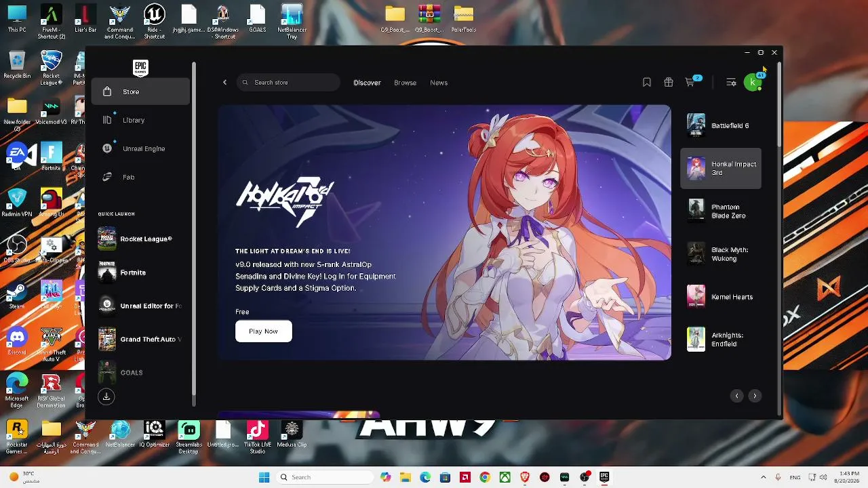
Task: Click the taskbar Search box
Action: (x=324, y=477)
